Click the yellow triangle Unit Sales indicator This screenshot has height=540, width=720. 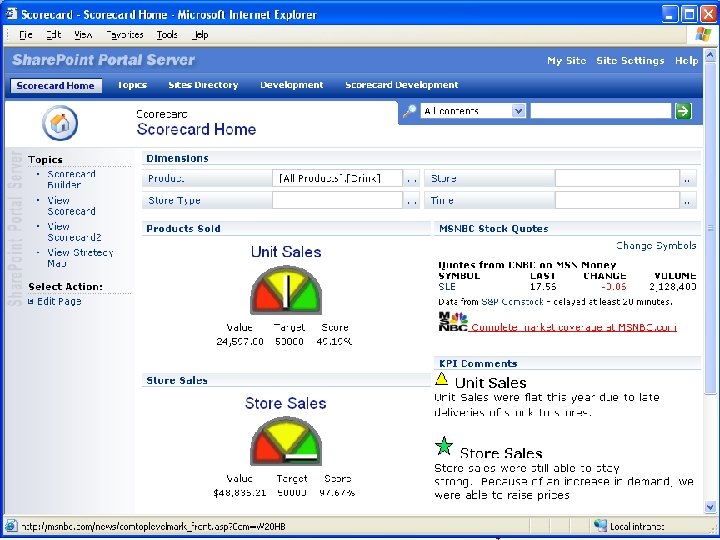441,379
